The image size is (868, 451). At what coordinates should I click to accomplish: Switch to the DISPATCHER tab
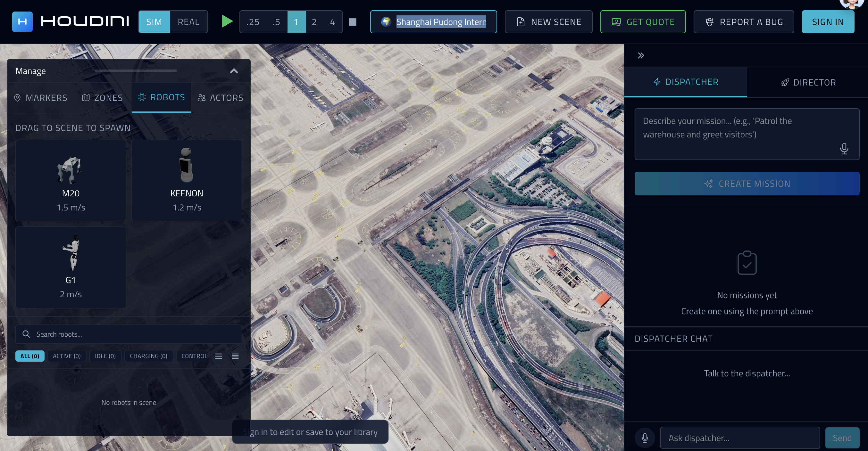(686, 82)
